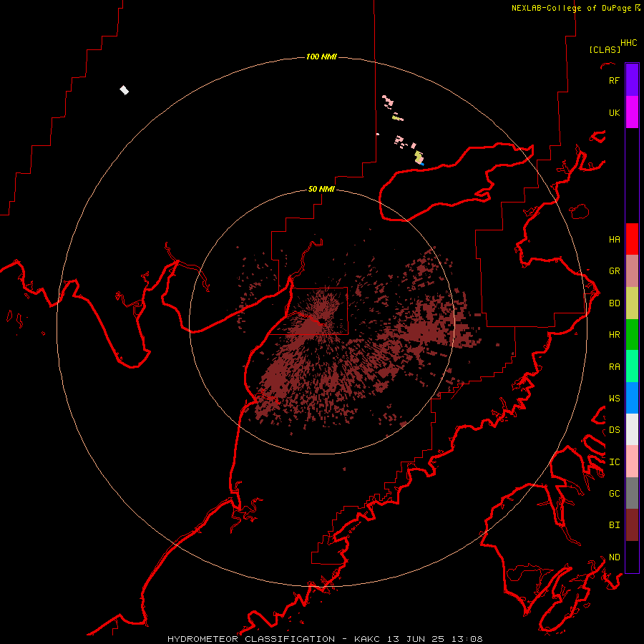Select the GR legend color block
This screenshot has height=644, width=644.
click(632, 271)
